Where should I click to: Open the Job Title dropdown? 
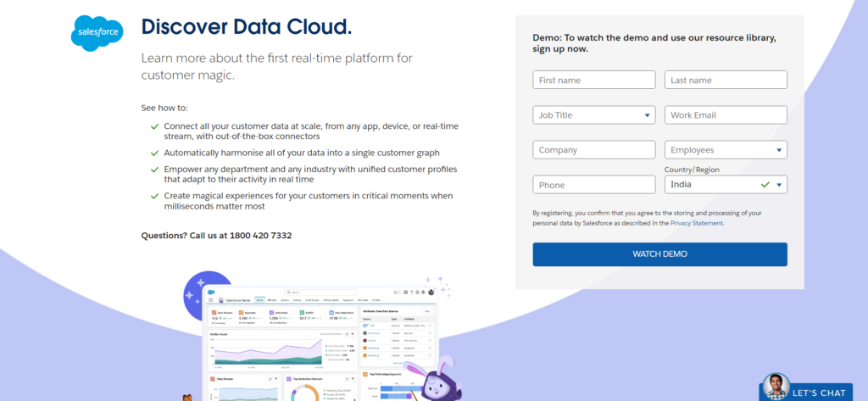[593, 115]
